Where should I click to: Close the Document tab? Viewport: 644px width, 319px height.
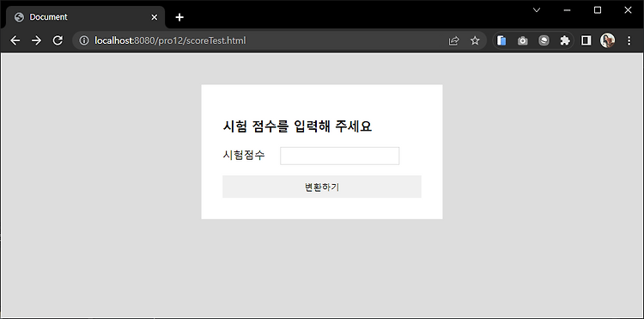(154, 17)
